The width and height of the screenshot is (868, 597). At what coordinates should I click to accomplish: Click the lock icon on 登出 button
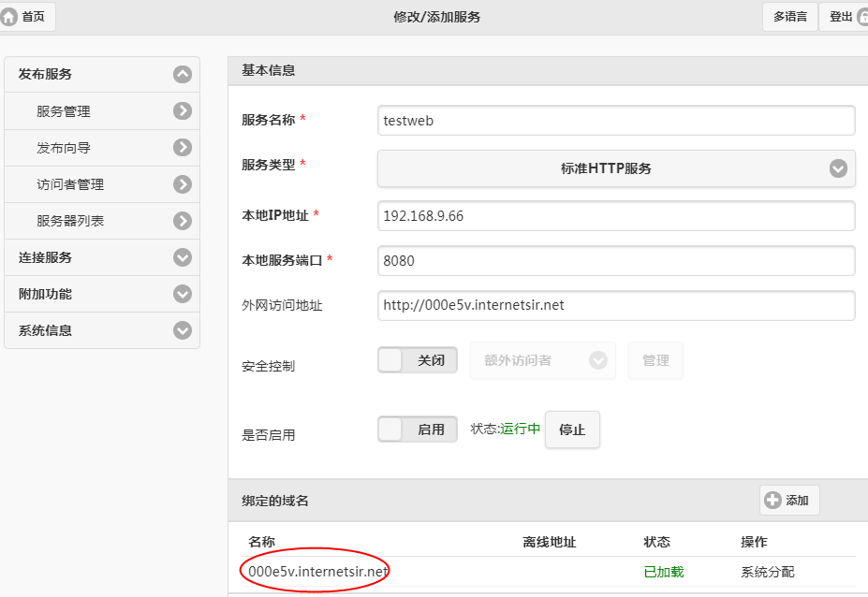pyautogui.click(x=861, y=17)
